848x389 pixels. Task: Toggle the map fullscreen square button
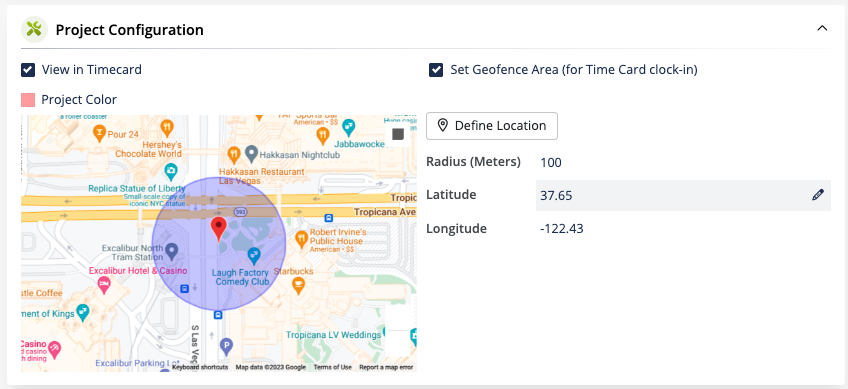(398, 134)
